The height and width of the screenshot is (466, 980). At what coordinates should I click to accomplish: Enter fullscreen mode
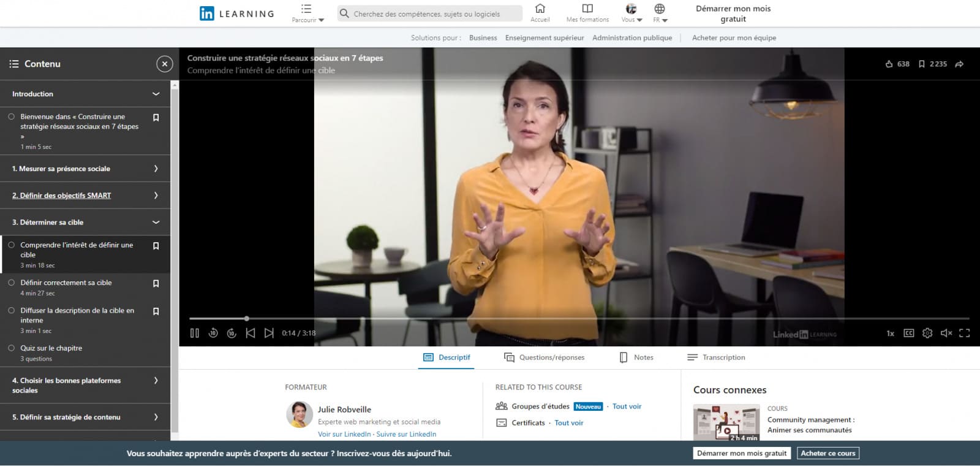point(965,333)
